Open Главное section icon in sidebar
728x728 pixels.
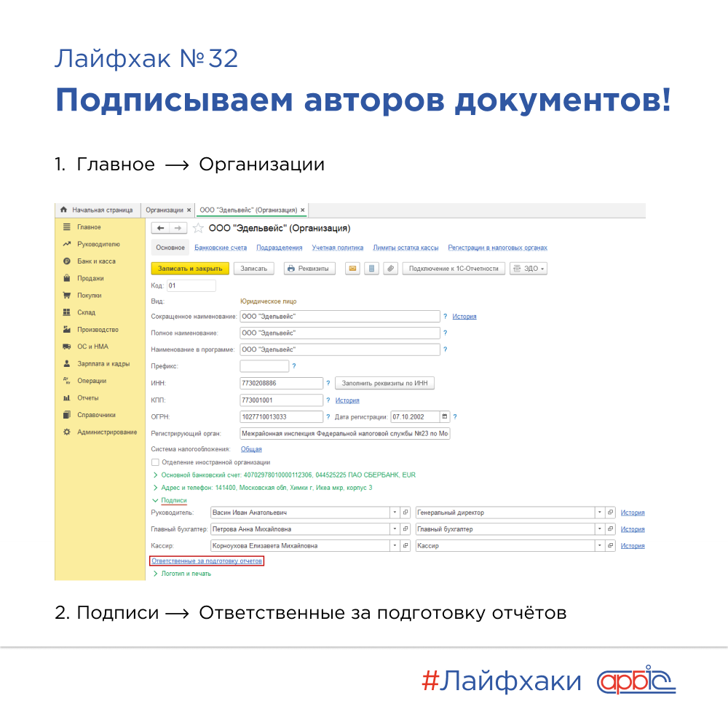coord(67,227)
